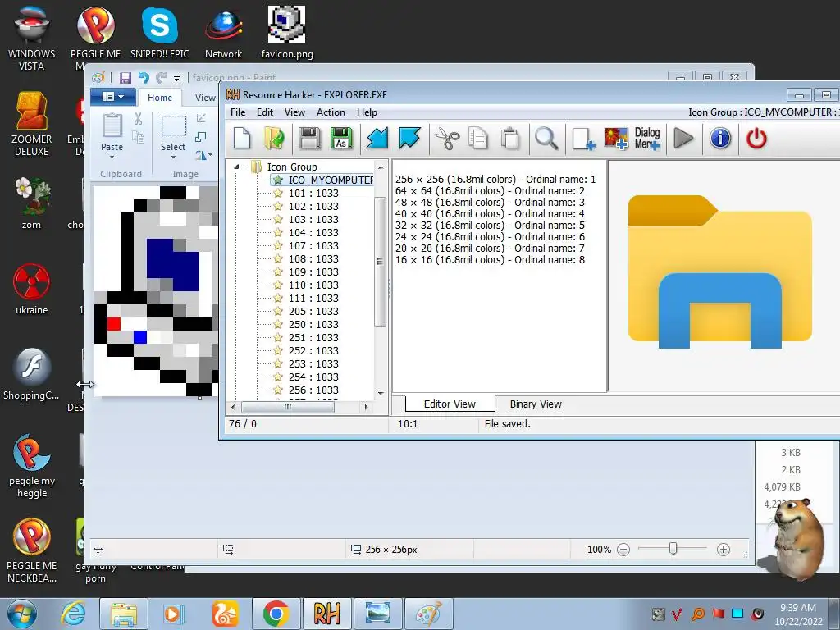This screenshot has height=630, width=840.
Task: Click the Dialog Menu editor toolbar button
Action: click(647, 139)
